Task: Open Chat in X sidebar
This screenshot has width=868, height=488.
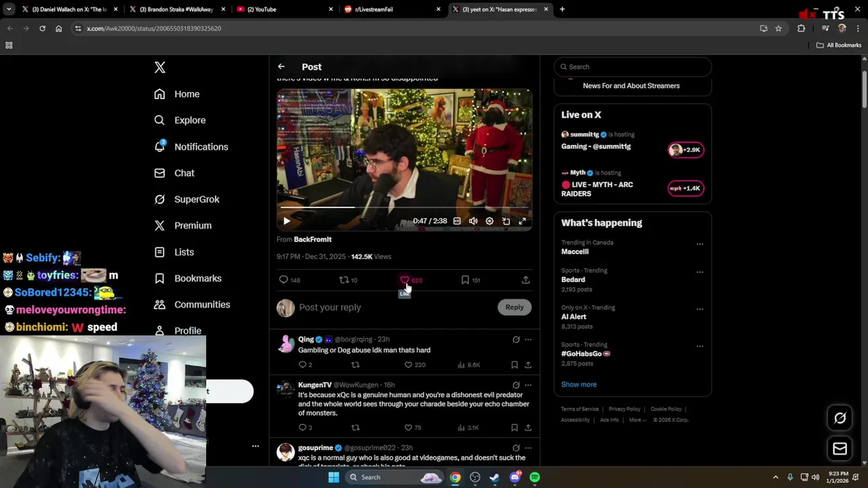Action: 174,173
